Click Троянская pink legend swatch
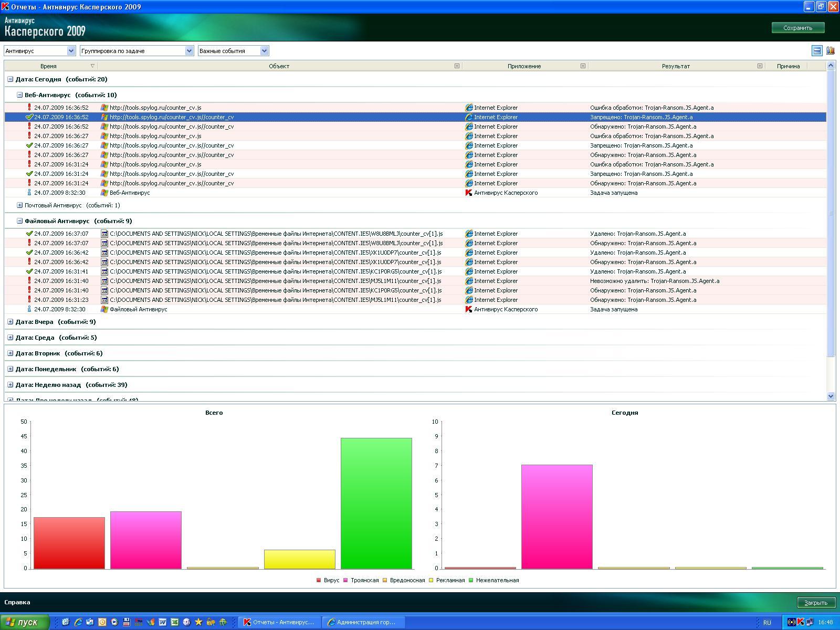 click(x=345, y=580)
